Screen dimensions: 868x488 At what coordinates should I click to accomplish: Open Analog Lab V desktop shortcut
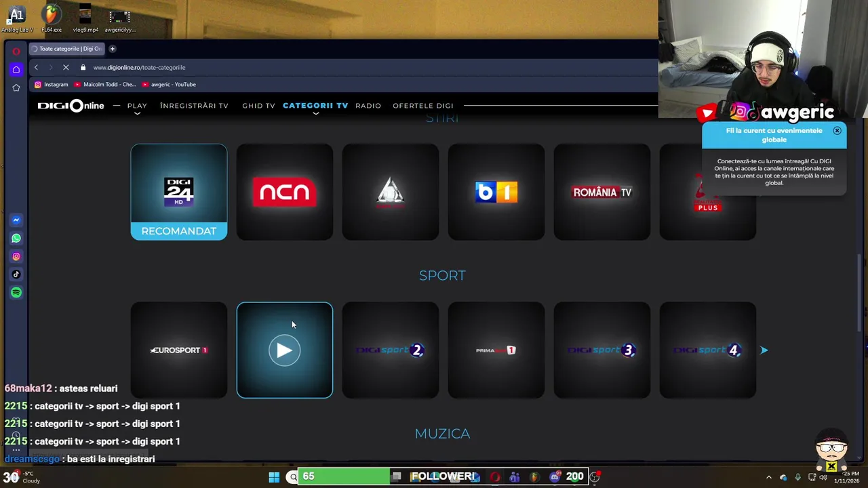pyautogui.click(x=17, y=19)
